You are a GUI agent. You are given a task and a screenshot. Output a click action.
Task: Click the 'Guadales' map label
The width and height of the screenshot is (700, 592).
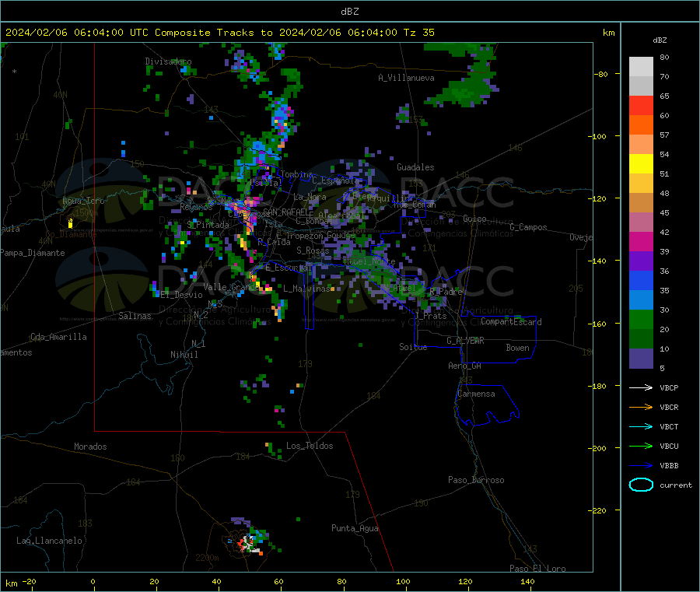tap(415, 167)
